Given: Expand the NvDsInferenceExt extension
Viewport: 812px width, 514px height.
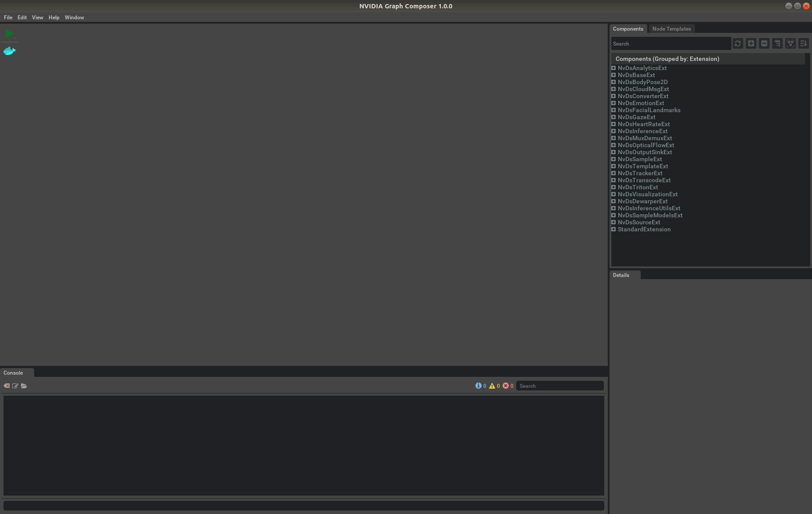Looking at the screenshot, I should 613,131.
